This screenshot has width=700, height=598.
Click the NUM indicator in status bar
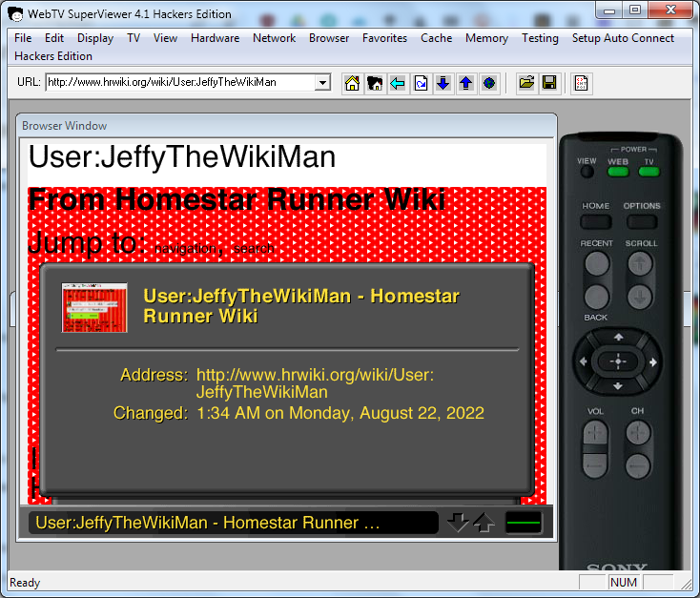(623, 583)
